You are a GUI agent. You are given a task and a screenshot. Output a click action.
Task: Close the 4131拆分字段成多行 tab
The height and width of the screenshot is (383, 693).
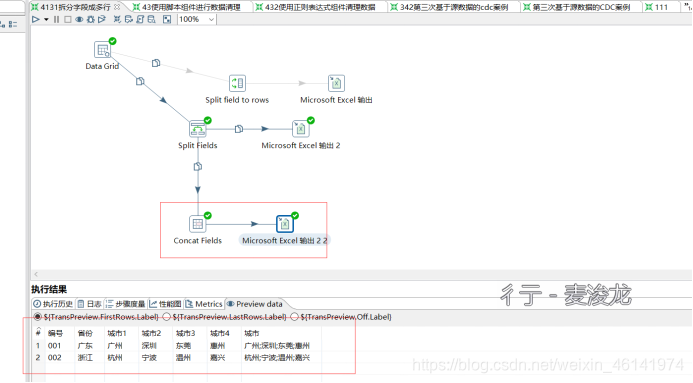(x=117, y=7)
